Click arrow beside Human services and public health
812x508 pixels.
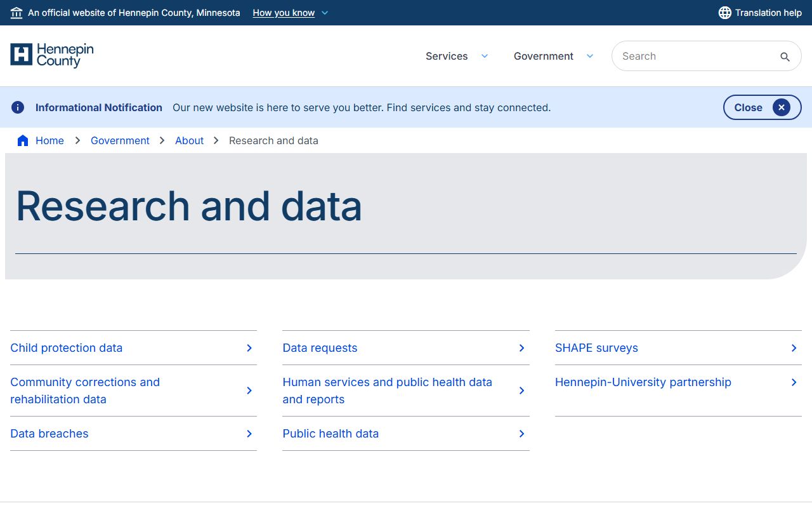point(521,391)
